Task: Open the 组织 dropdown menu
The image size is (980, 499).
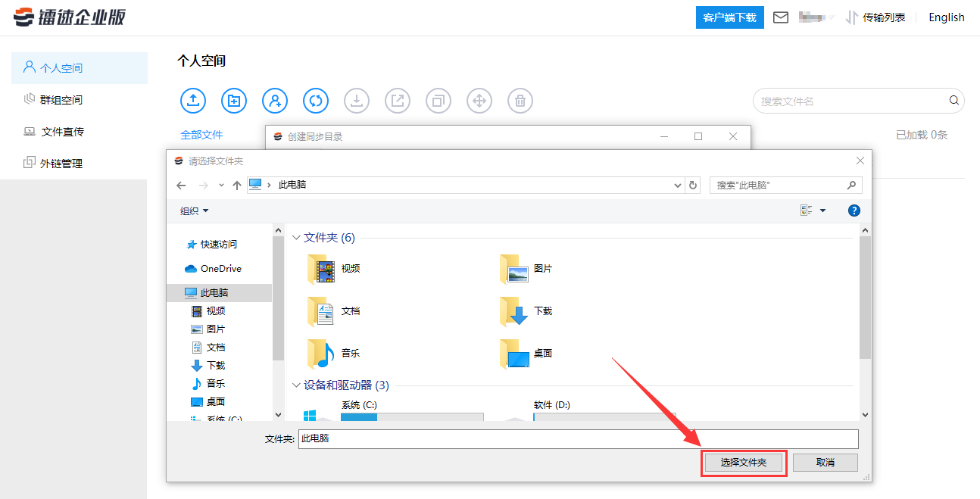Action: (x=189, y=211)
